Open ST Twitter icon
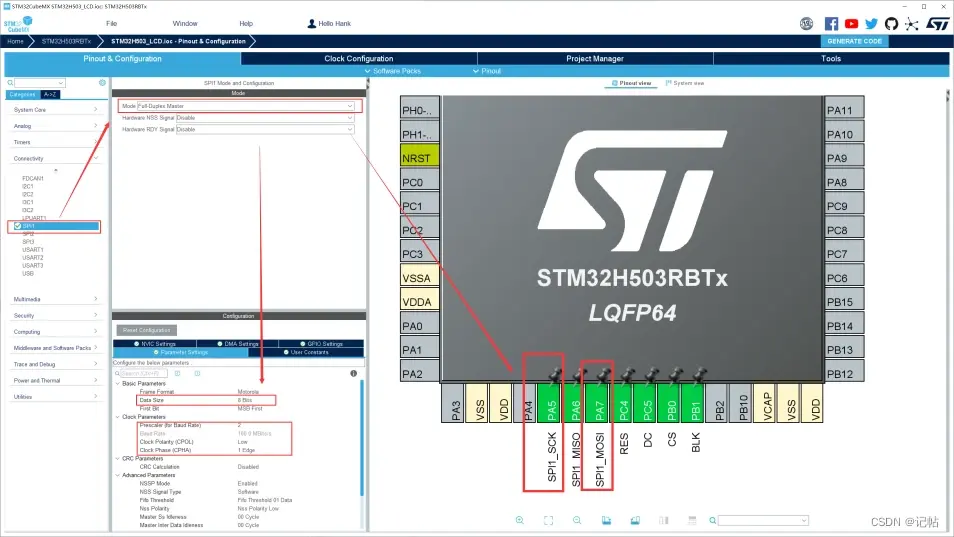The width and height of the screenshot is (954, 537). (x=871, y=24)
